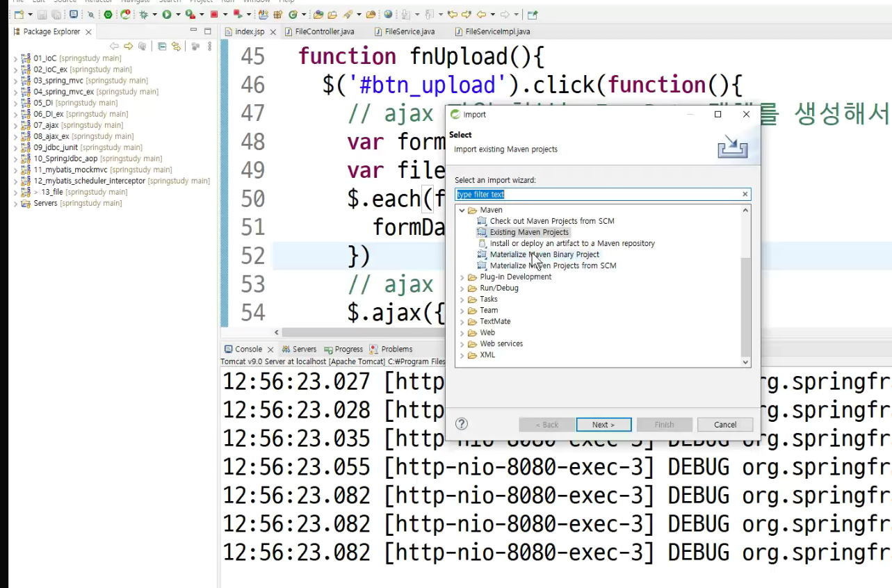892x588 pixels.
Task: Click the Save All toolbar icon
Action: click(56, 14)
